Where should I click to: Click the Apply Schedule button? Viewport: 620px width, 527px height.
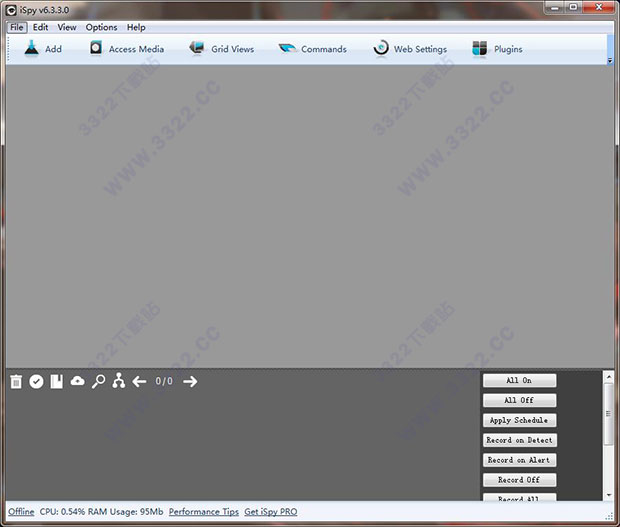519,420
